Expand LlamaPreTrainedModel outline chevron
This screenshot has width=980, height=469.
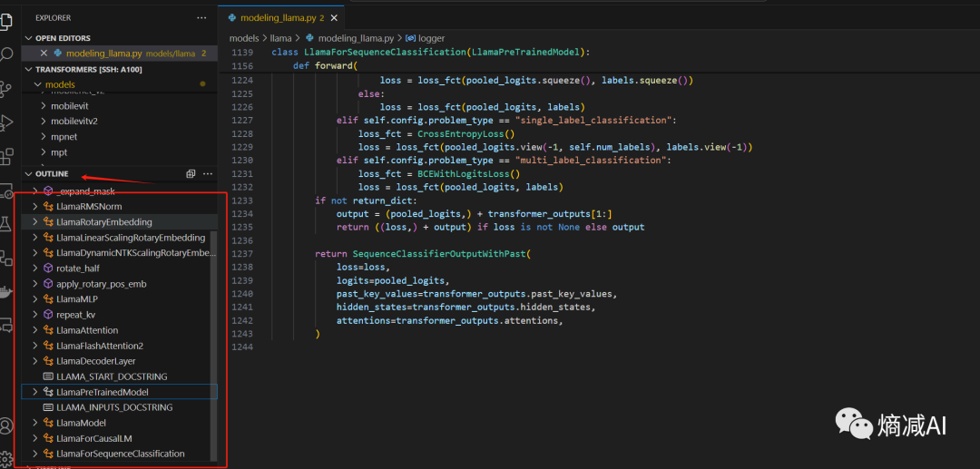[35, 392]
